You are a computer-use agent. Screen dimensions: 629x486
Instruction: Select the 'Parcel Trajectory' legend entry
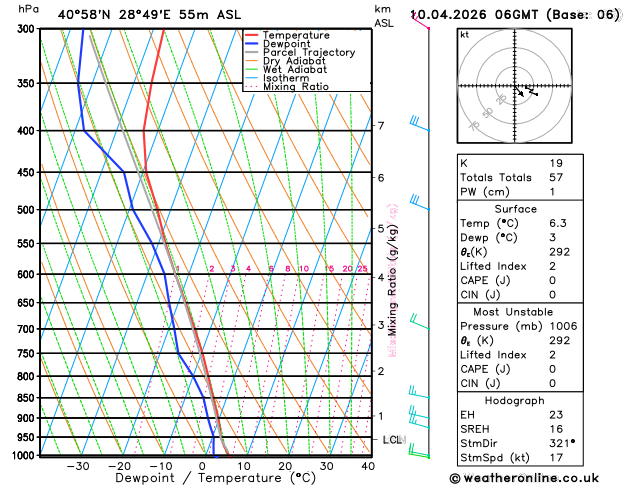[x=309, y=53]
